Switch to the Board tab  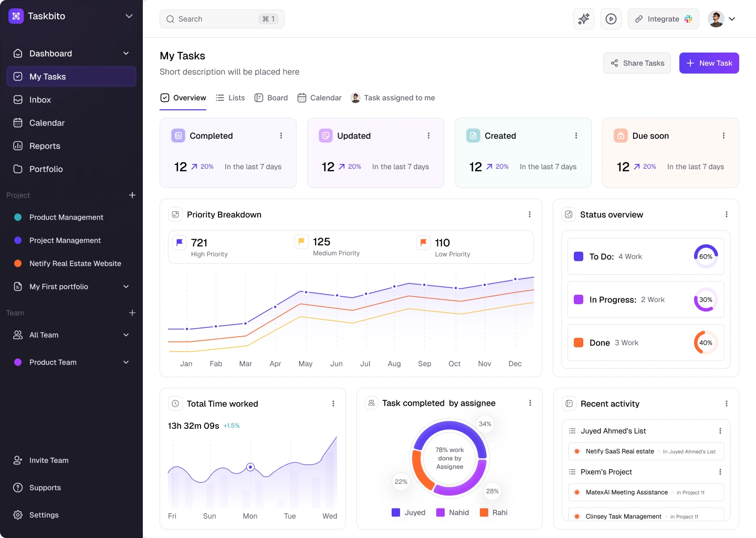pos(271,98)
